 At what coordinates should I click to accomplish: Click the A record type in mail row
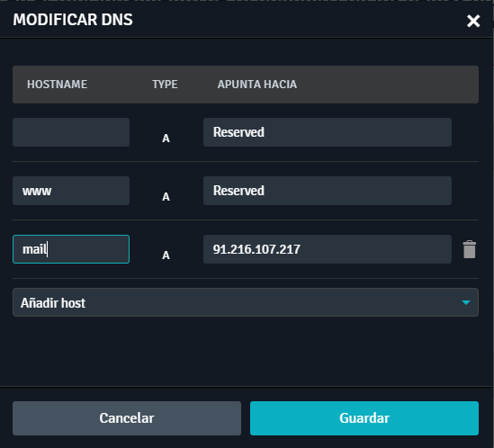click(166, 255)
